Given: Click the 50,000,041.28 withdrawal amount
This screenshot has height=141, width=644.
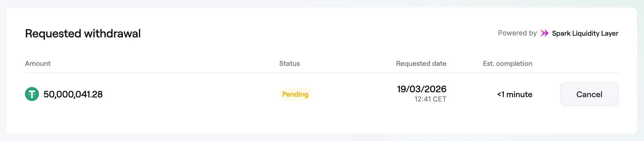Looking at the screenshot, I should pyautogui.click(x=73, y=94).
